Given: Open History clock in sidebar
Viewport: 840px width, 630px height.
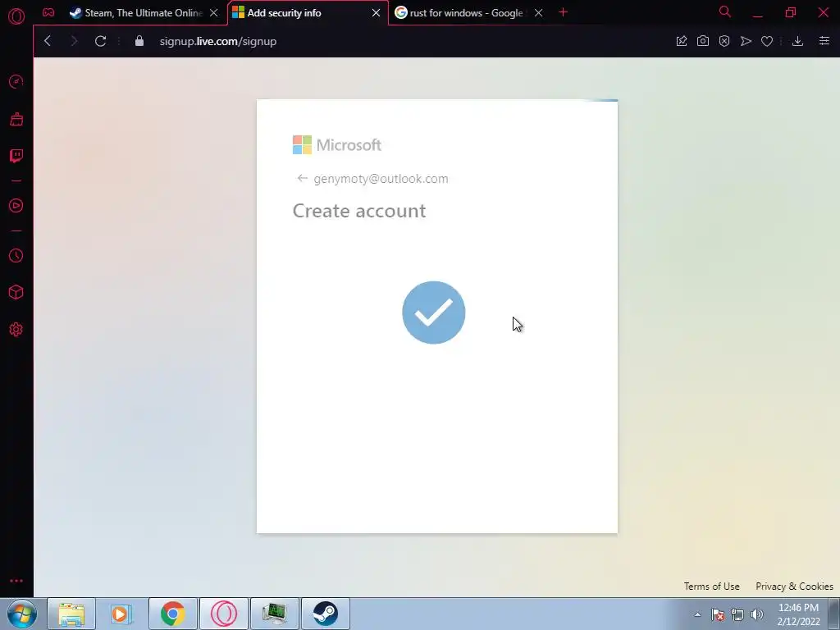Looking at the screenshot, I should [16, 256].
